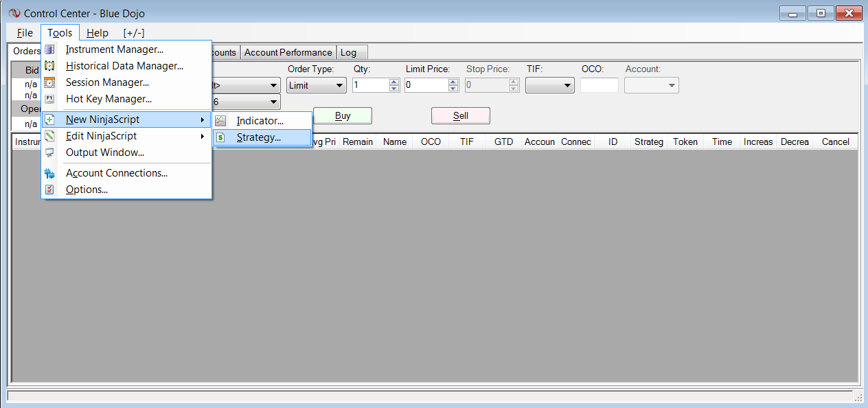Click the [+/-] menu item

(x=134, y=33)
